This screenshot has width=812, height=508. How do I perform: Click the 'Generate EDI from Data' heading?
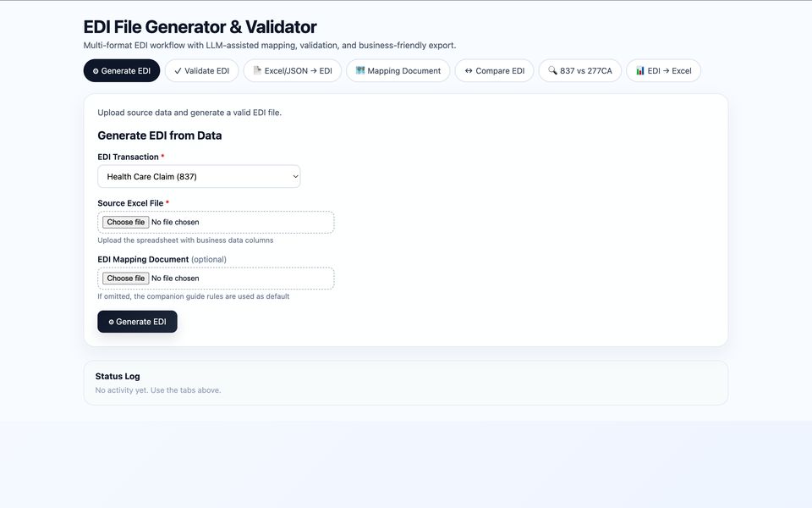160,135
